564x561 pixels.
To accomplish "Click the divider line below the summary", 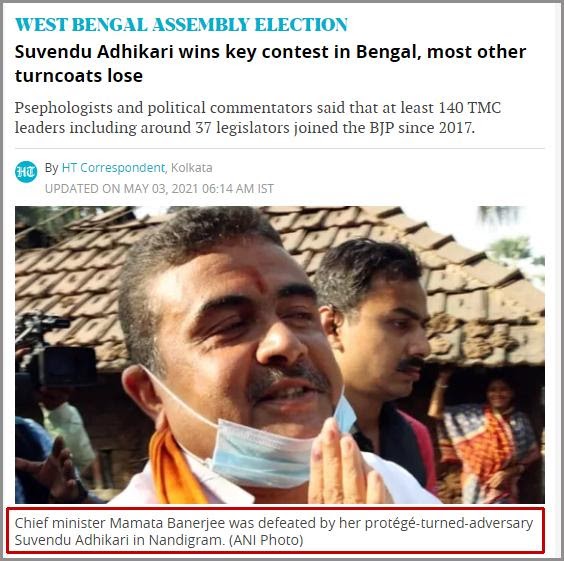I will (279, 148).
